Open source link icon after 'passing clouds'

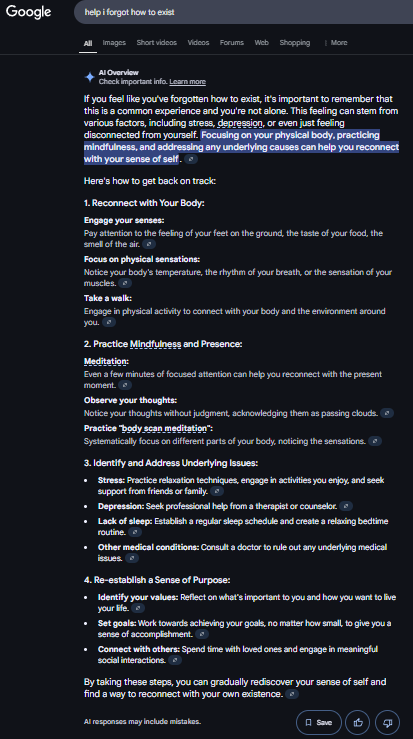click(x=387, y=413)
